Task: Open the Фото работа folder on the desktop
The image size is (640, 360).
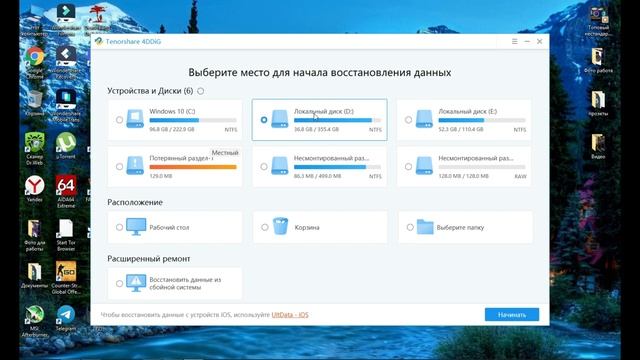Action: pos(598,57)
